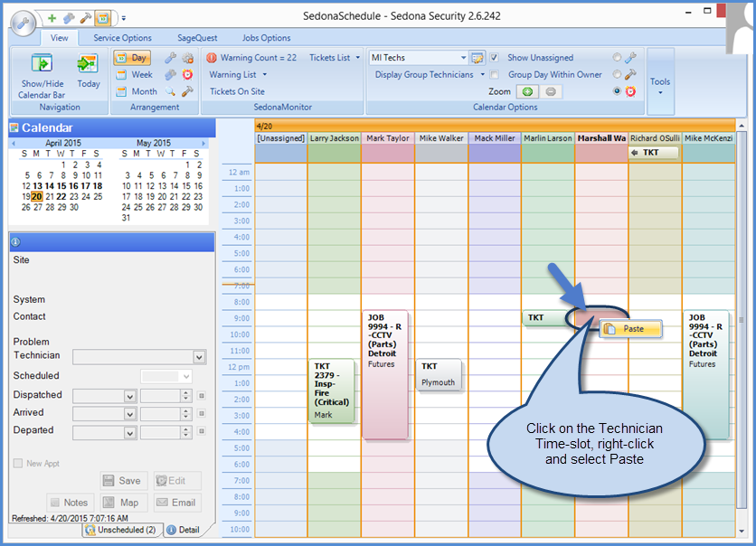Click the green plus quick access icon

(52, 18)
